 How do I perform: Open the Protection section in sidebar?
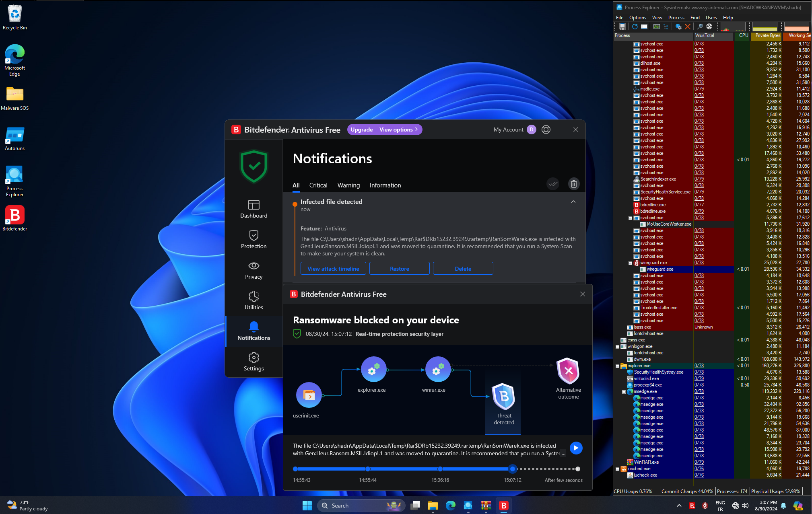point(253,239)
